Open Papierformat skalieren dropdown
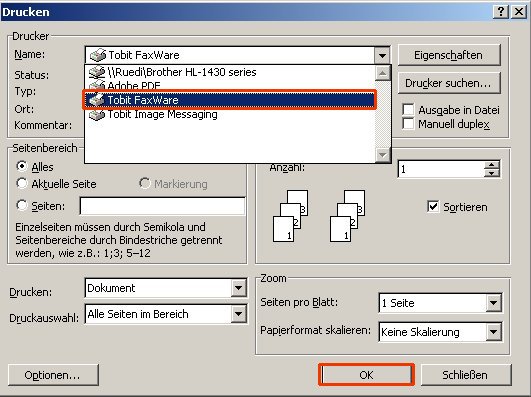This screenshot has width=531, height=397. [x=493, y=332]
